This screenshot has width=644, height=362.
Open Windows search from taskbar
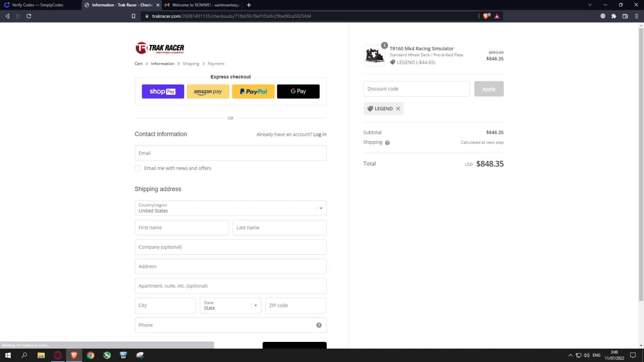(24, 355)
